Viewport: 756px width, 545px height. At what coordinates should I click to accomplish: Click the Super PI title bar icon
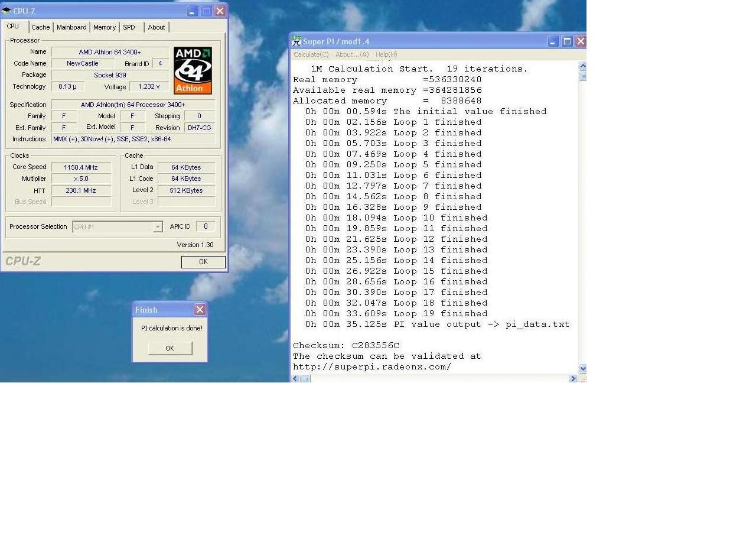coord(296,41)
